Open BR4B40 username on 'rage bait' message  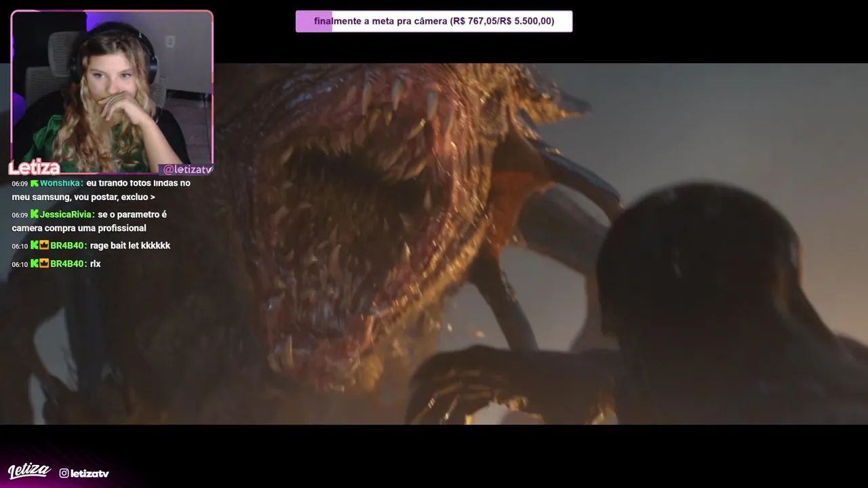coord(68,245)
